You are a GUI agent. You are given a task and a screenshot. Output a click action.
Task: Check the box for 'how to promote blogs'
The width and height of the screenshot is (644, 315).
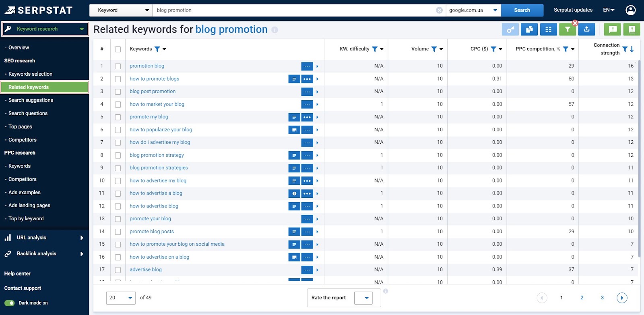pyautogui.click(x=118, y=79)
